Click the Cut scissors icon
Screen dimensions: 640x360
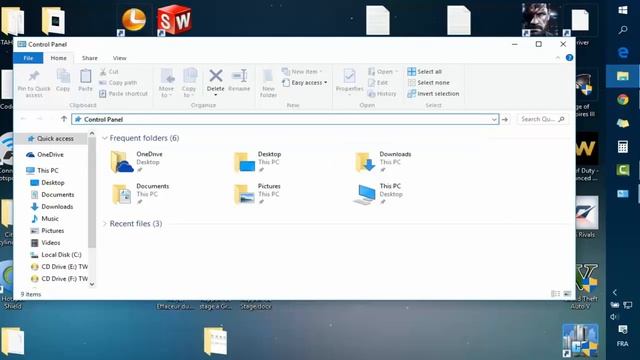(x=103, y=72)
